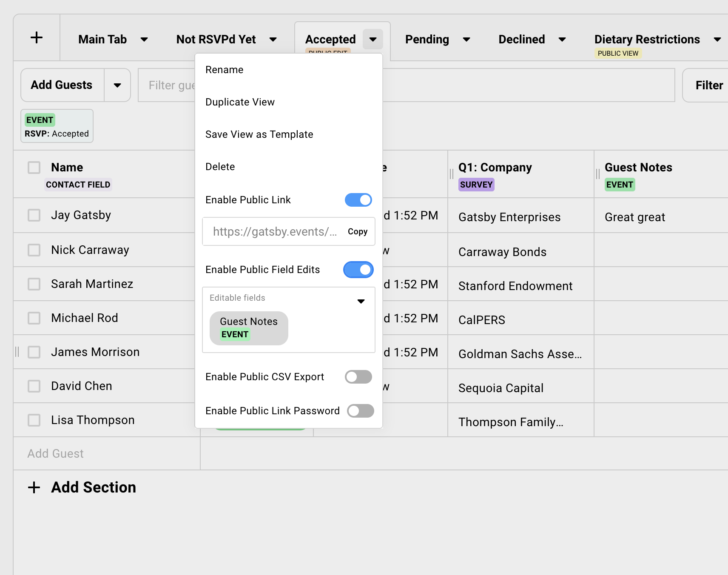Image resolution: width=728 pixels, height=575 pixels.
Task: Remove the Guest Notes editable field chip
Action: point(249,328)
